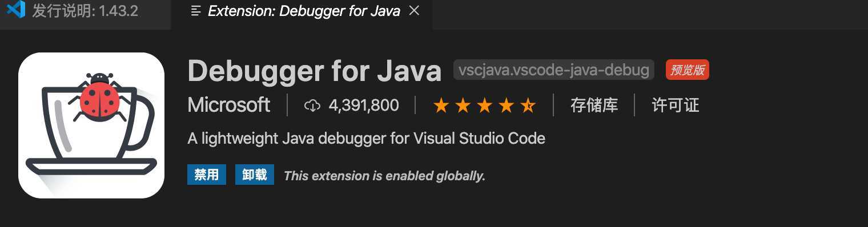
Task: Open the 存储库 repository link
Action: point(594,106)
